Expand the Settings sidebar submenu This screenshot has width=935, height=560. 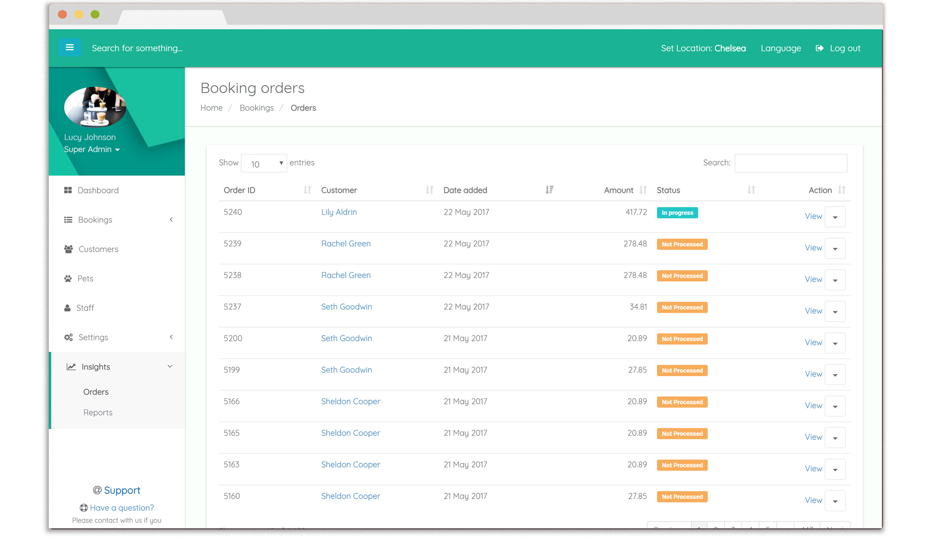click(x=171, y=337)
